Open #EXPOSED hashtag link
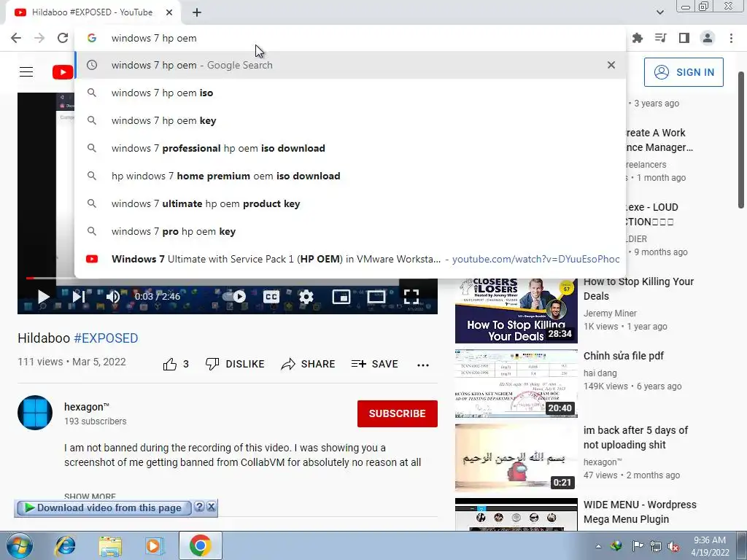Image resolution: width=747 pixels, height=560 pixels. (106, 338)
